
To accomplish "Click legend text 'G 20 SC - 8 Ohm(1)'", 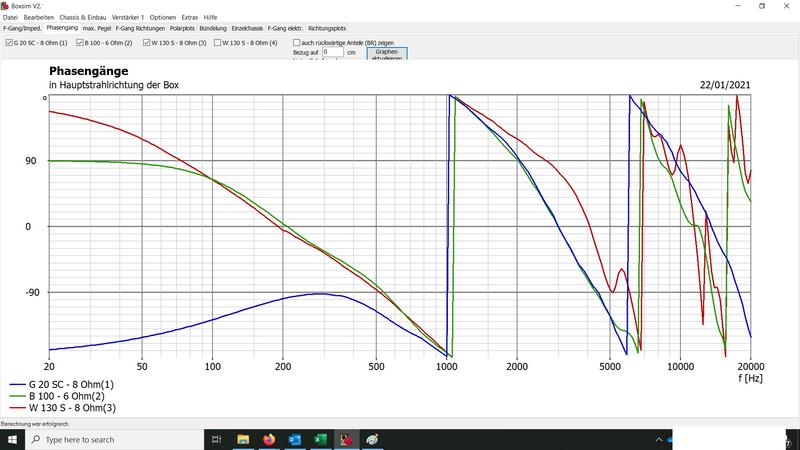I will (x=71, y=385).
